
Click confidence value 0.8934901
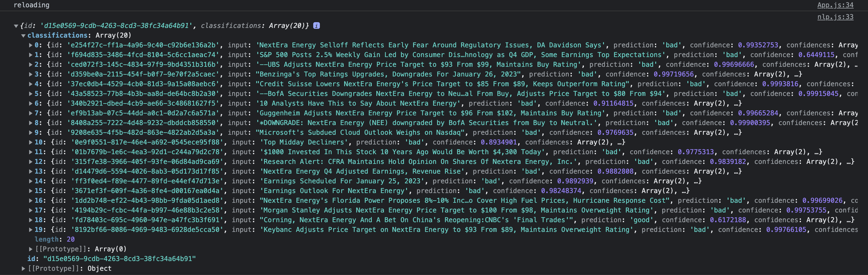tap(499, 142)
